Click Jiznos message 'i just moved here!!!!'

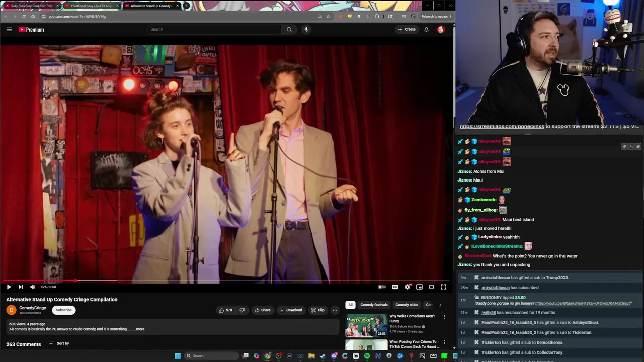pyautogui.click(x=492, y=228)
